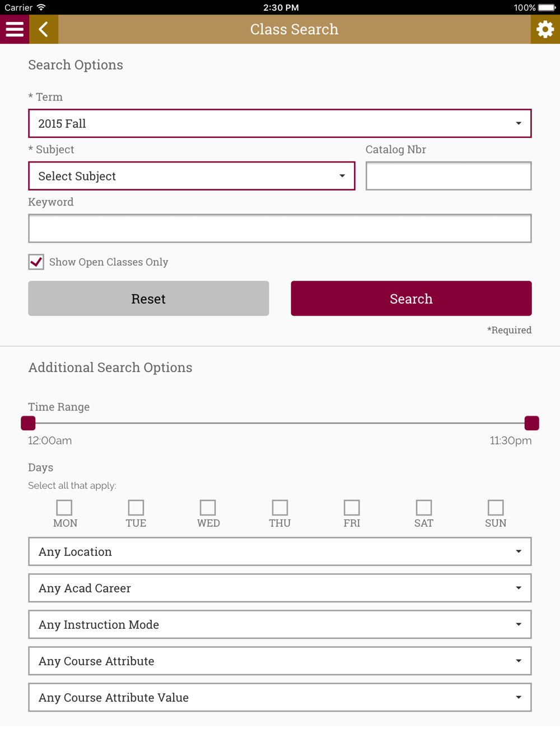Open settings gear icon
The image size is (560, 747).
(545, 29)
